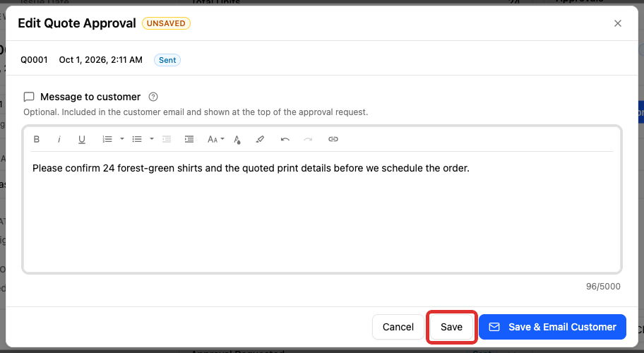
Task: Show help for Message to customer
Action: pyautogui.click(x=153, y=97)
